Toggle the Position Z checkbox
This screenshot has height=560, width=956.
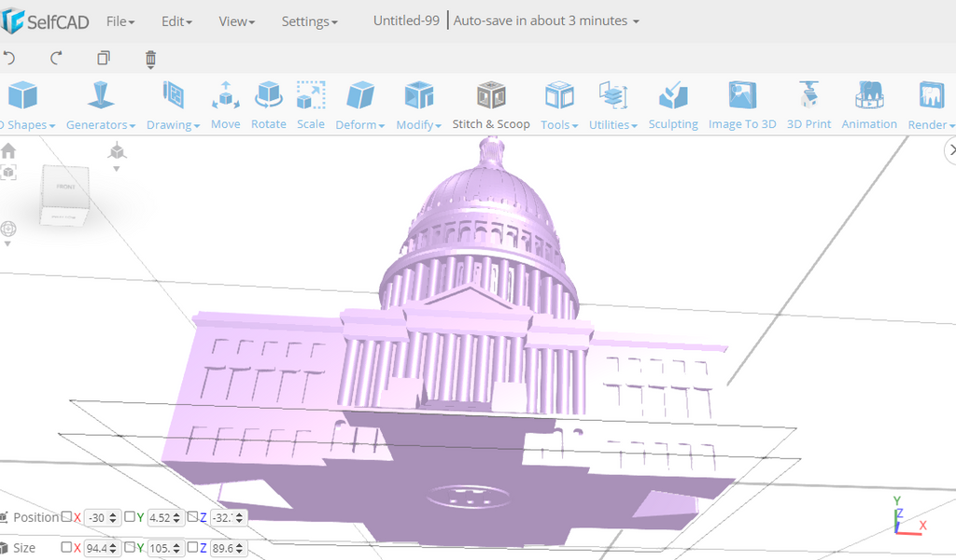pos(192,517)
